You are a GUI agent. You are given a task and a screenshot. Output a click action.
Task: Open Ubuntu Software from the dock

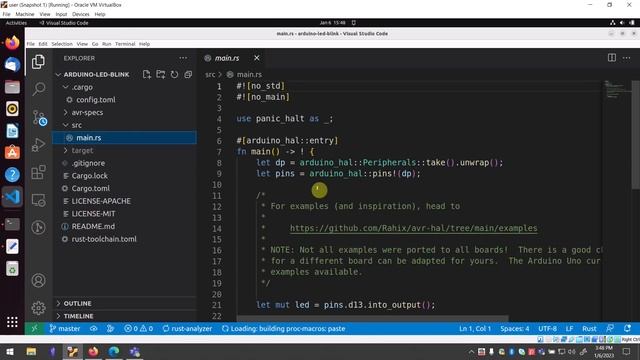[12, 152]
